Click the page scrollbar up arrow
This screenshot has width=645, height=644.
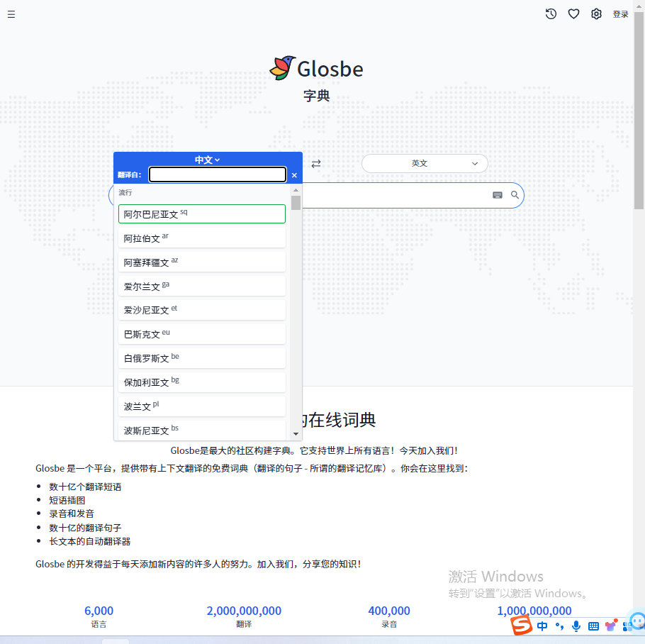[639, 6]
